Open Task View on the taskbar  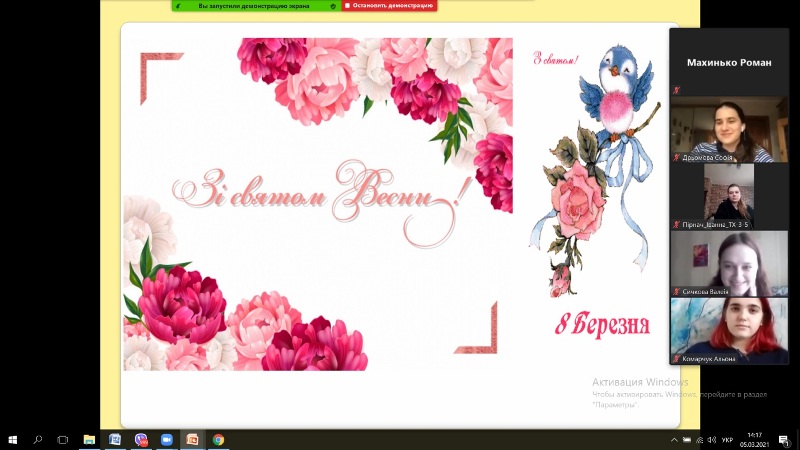point(63,439)
